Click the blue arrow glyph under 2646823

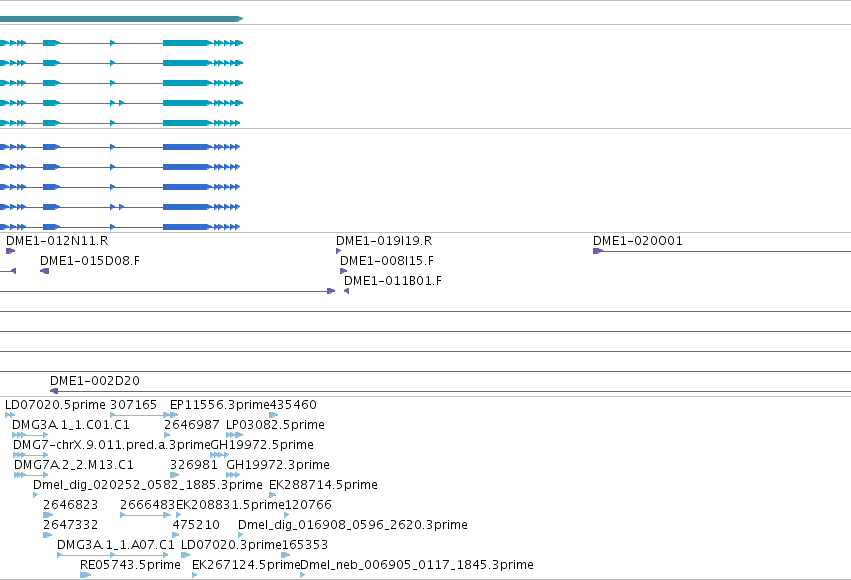pos(48,515)
